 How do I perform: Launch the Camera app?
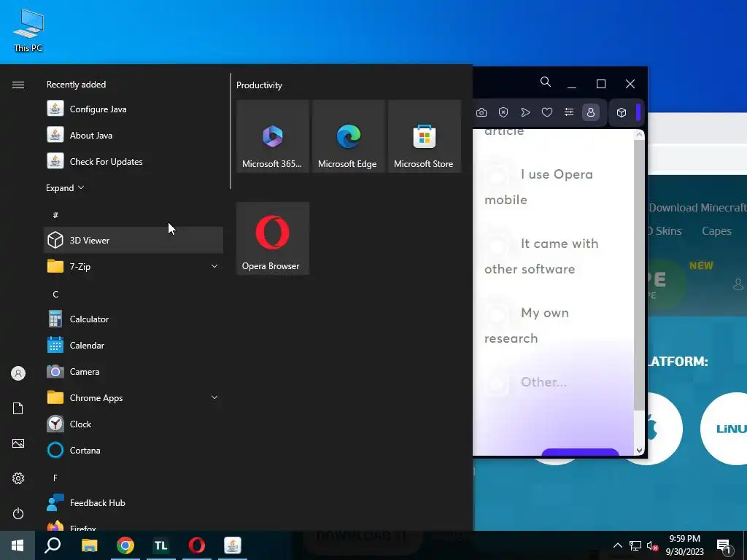pyautogui.click(x=133, y=371)
